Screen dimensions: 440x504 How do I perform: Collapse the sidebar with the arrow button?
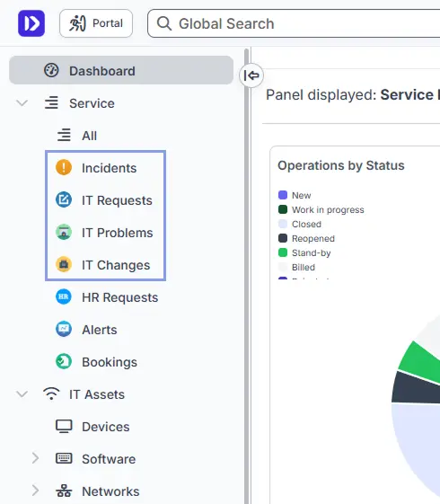click(251, 75)
